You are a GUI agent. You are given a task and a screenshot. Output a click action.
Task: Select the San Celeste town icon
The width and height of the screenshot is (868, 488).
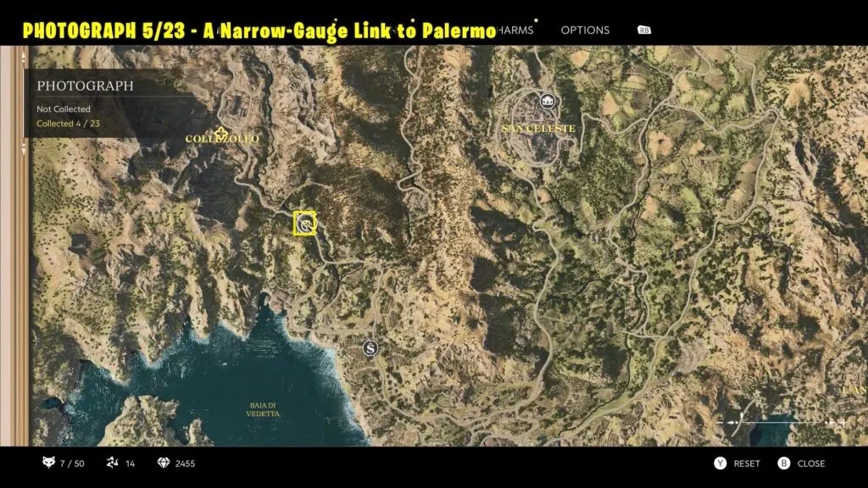pyautogui.click(x=548, y=102)
